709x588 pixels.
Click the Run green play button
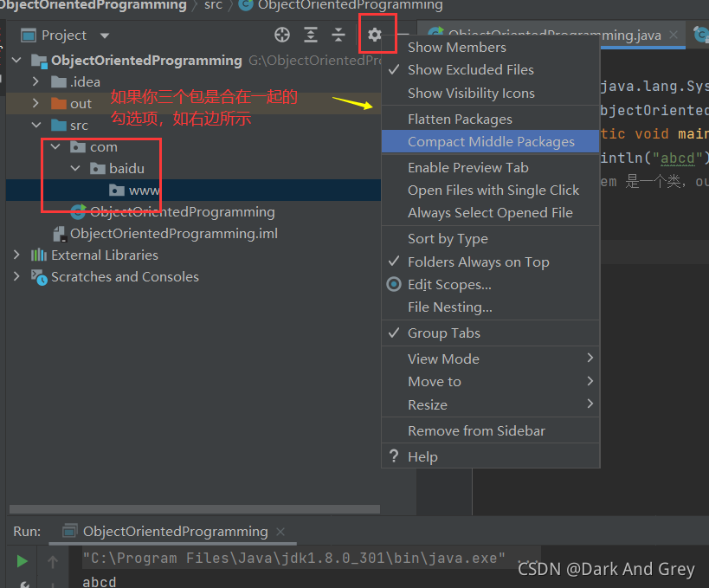pyautogui.click(x=22, y=561)
